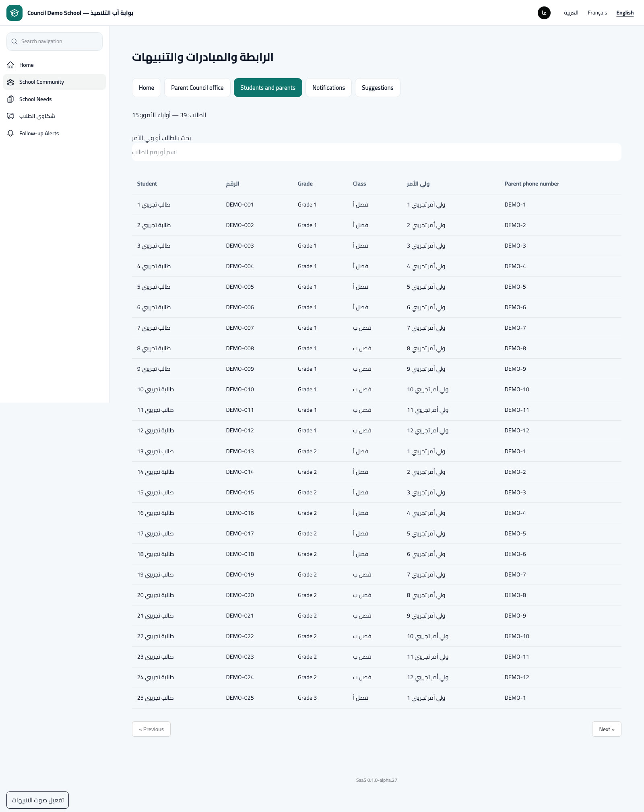Click student name طالبة تجريبي 24
644x812 pixels.
point(155,677)
